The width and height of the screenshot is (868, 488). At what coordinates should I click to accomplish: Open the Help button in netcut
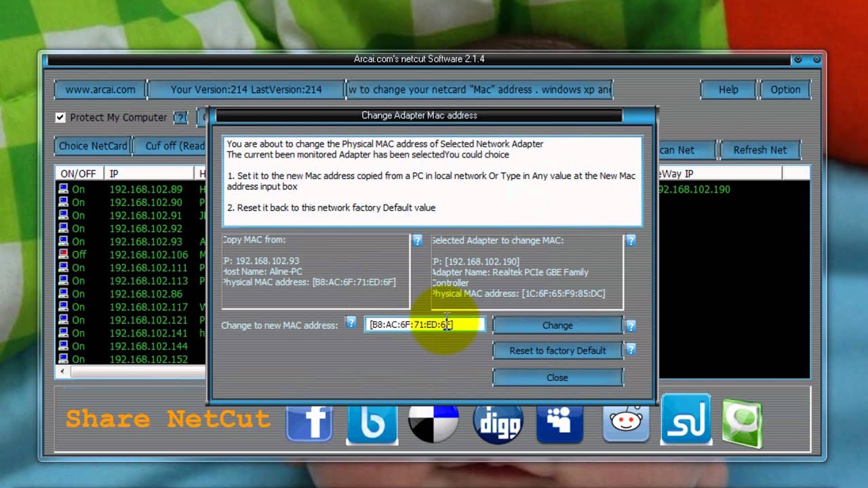pyautogui.click(x=728, y=89)
